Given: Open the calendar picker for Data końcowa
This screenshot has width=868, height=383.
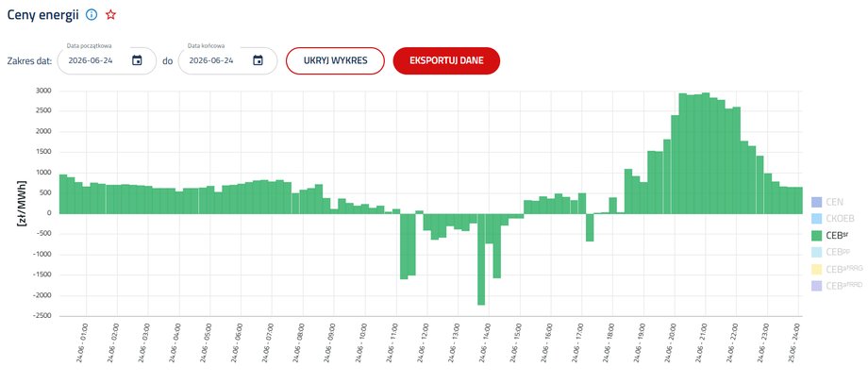Looking at the screenshot, I should tap(258, 60).
